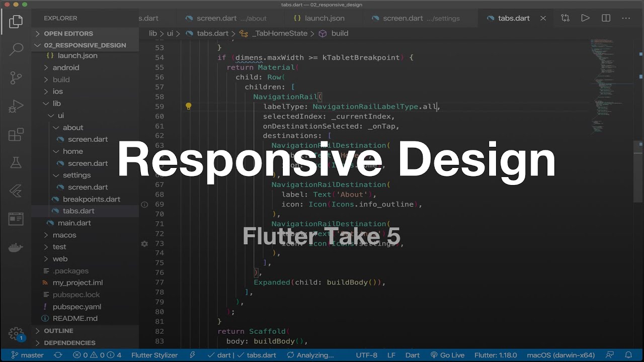Viewport: 644px width, 362px height.
Task: Open the Test beaker view
Action: [16, 162]
